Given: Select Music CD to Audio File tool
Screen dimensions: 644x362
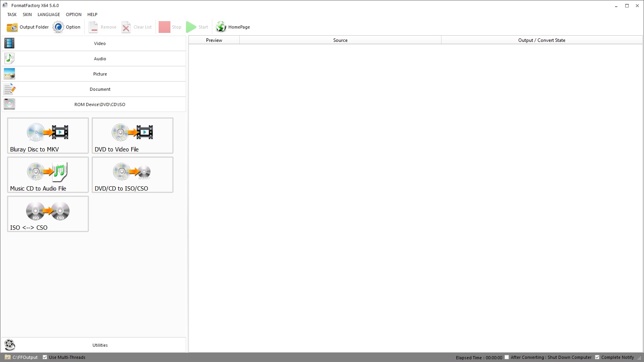Looking at the screenshot, I should point(48,175).
